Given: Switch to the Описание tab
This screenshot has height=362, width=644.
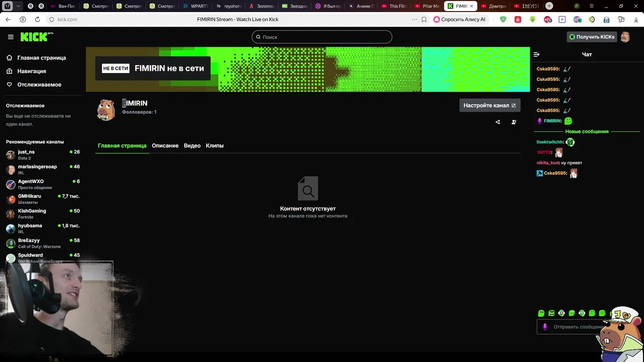Looking at the screenshot, I should 165,145.
